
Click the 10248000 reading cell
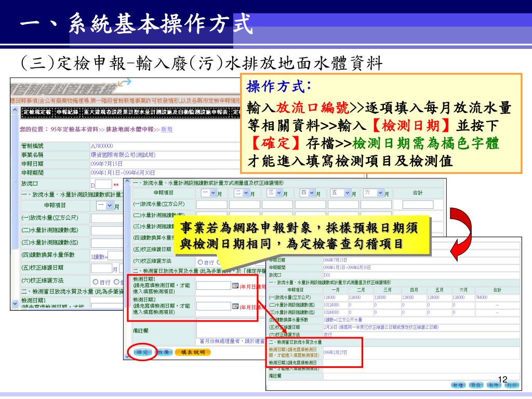331,312
